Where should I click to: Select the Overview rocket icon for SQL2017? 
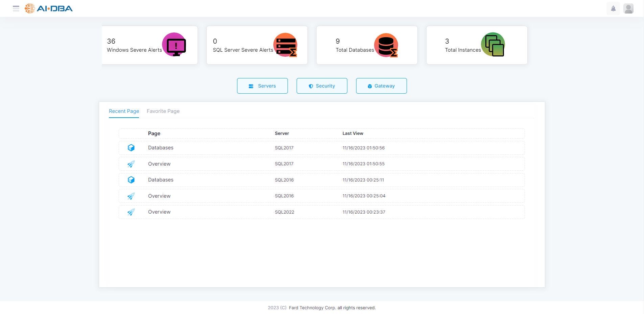[131, 164]
